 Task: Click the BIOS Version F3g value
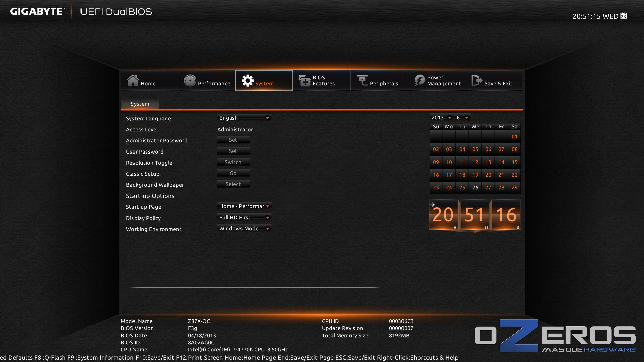(x=192, y=328)
